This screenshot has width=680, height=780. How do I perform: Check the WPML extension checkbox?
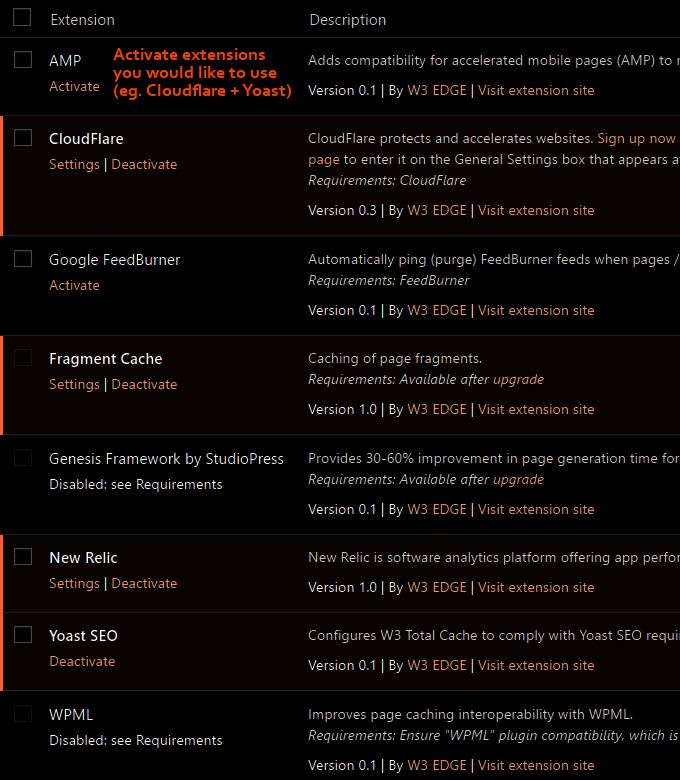(23, 713)
